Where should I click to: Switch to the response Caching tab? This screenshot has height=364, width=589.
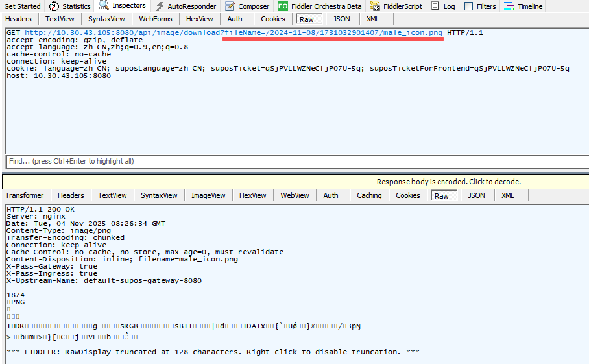(369, 195)
